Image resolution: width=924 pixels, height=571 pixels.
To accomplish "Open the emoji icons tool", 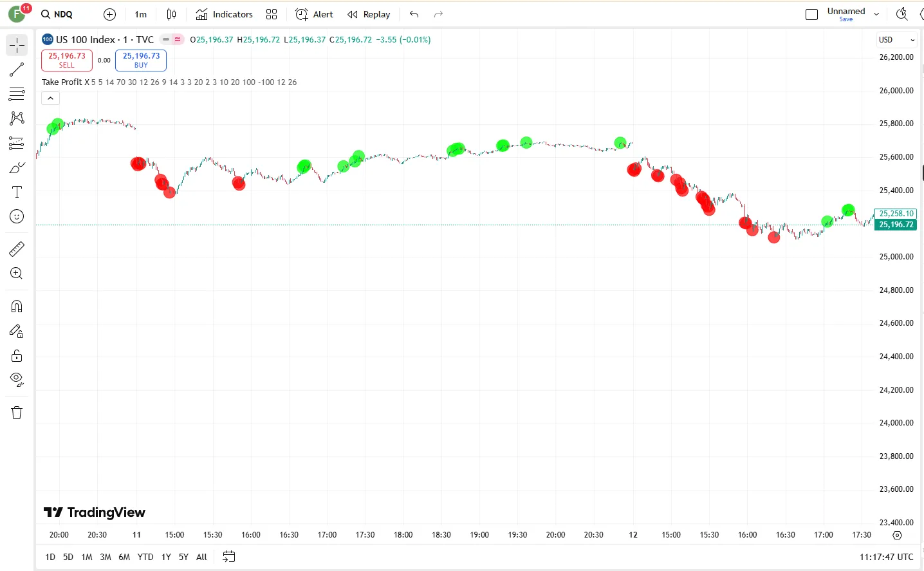I will 17,217.
